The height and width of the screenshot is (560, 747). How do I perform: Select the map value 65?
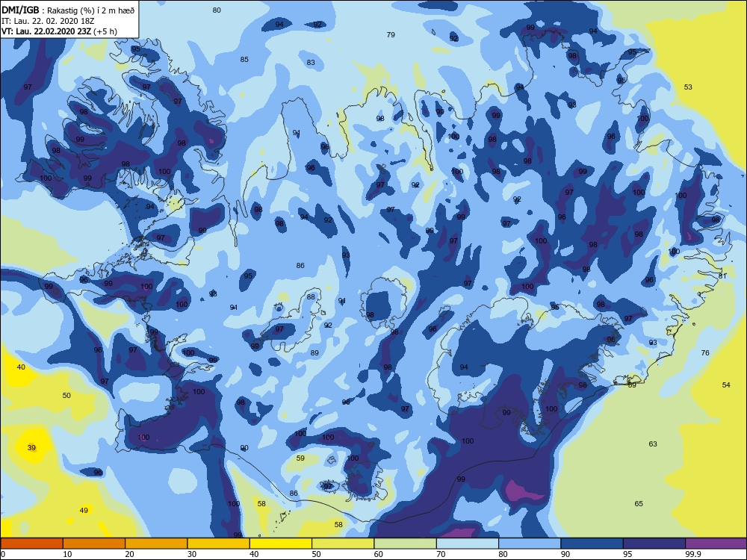point(639,504)
